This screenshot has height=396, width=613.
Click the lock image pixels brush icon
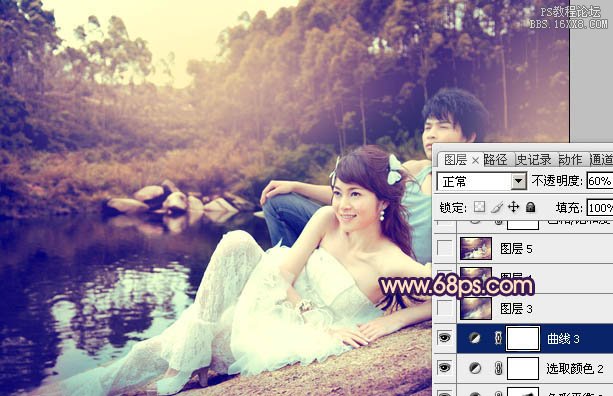coord(496,207)
